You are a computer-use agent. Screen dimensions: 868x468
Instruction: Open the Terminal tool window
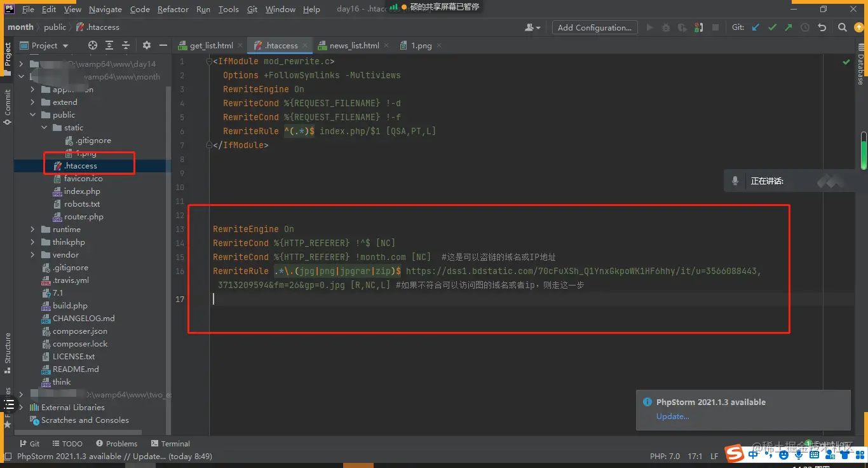coord(170,444)
